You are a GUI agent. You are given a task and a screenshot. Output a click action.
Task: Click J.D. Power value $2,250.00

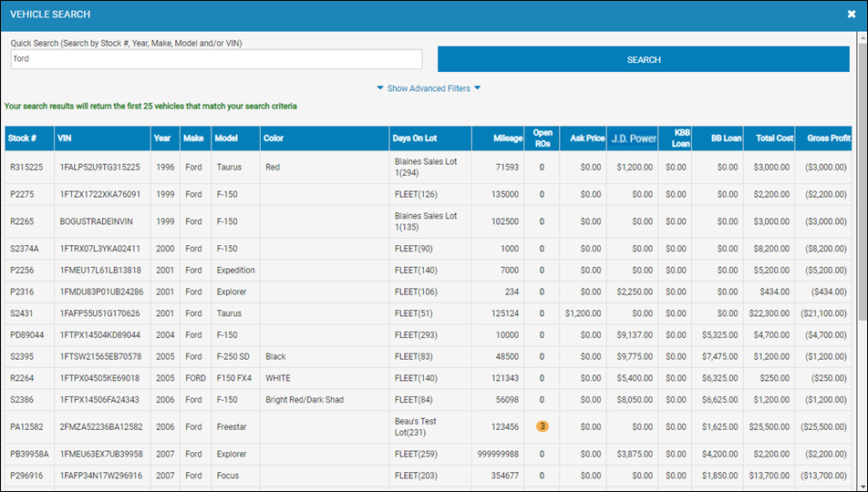[x=635, y=292]
